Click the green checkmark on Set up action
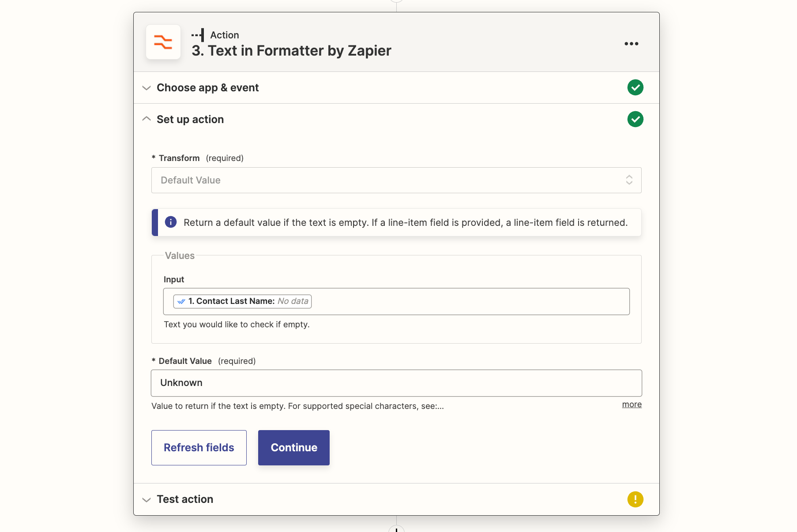This screenshot has width=797, height=532. [635, 119]
